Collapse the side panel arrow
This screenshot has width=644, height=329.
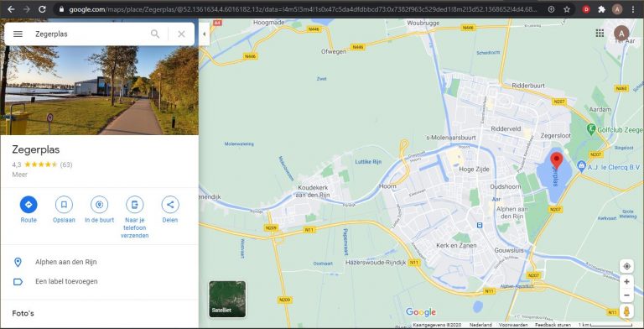click(204, 34)
